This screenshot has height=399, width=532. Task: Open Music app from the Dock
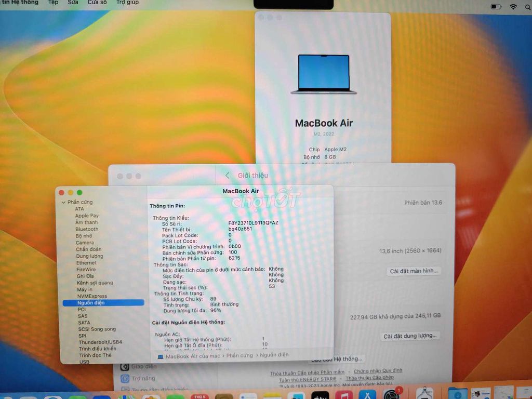[x=344, y=395]
